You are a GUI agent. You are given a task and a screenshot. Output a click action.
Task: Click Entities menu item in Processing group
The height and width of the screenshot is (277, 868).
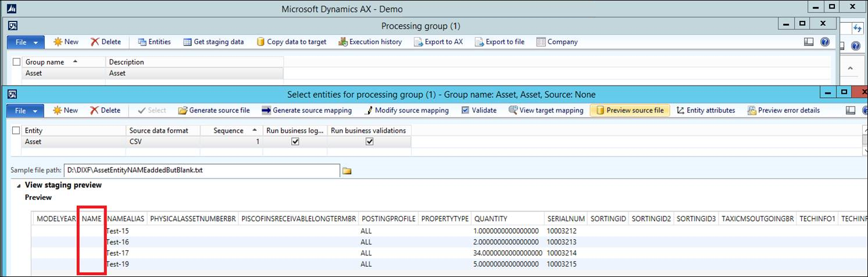coord(154,42)
